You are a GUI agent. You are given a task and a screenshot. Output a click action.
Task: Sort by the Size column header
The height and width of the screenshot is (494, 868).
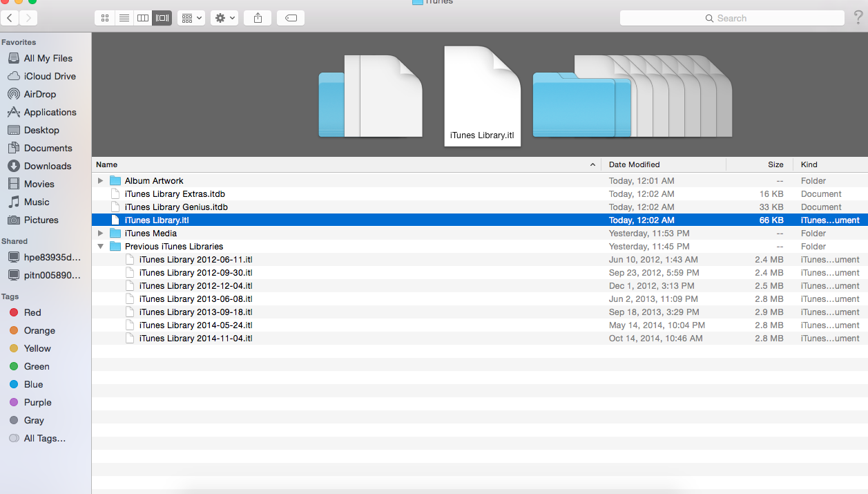[759, 164]
